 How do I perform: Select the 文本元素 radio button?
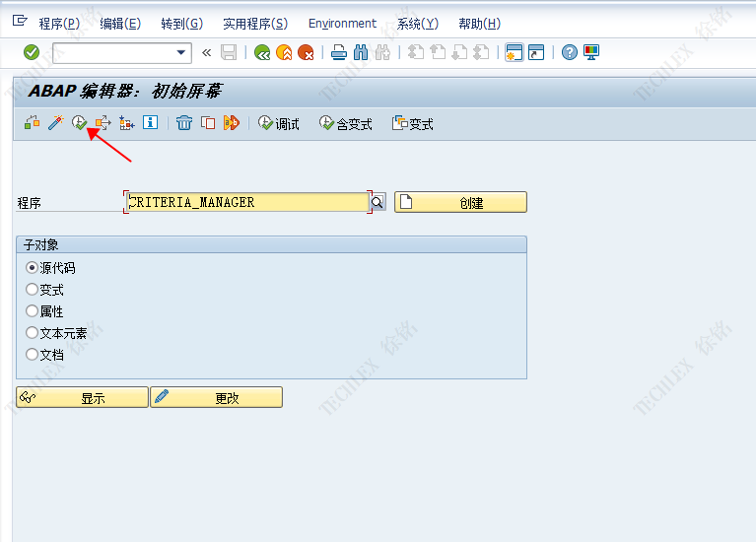[x=33, y=333]
